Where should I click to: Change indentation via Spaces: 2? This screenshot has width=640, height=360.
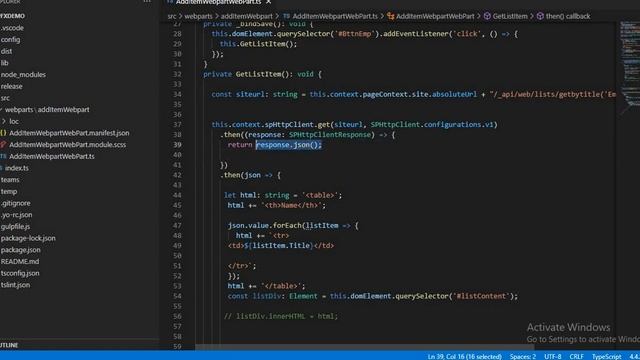[522, 356]
